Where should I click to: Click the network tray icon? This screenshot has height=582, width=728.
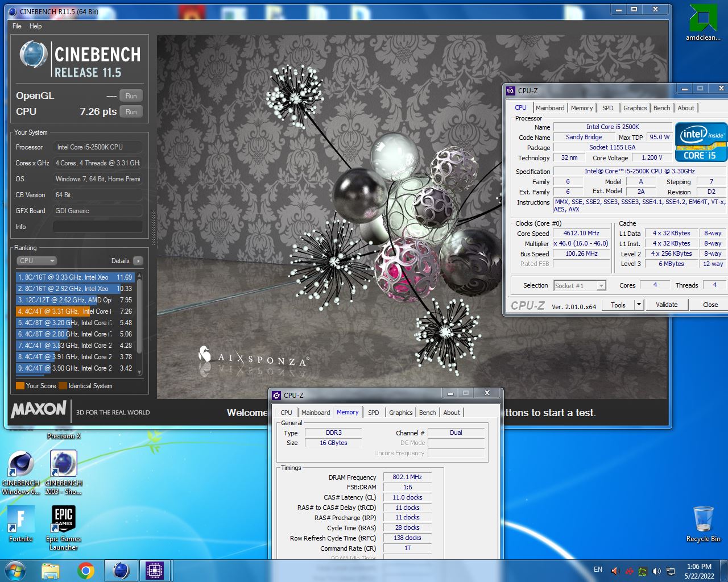tap(671, 571)
